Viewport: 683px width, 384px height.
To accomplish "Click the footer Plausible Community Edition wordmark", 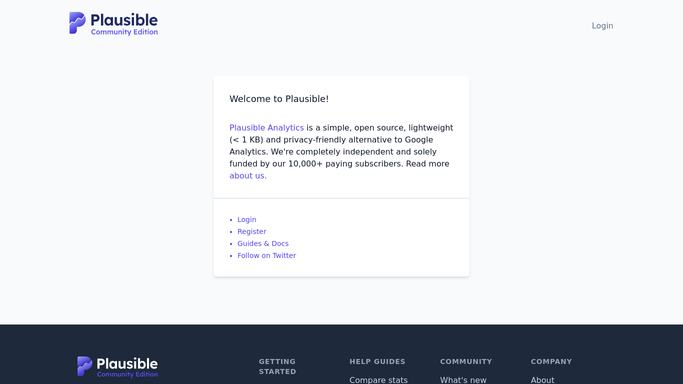I will (127, 367).
